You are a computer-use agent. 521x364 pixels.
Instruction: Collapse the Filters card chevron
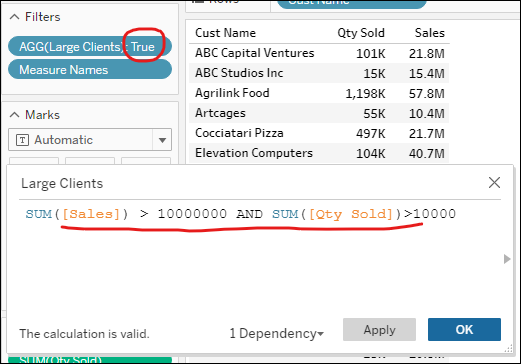pyautogui.click(x=14, y=17)
